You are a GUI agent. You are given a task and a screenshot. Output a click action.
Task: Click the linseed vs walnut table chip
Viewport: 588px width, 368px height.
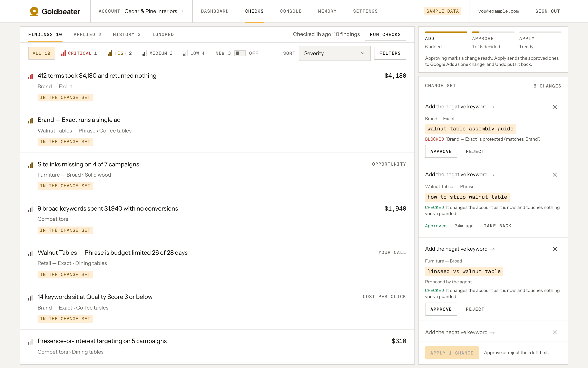click(464, 272)
